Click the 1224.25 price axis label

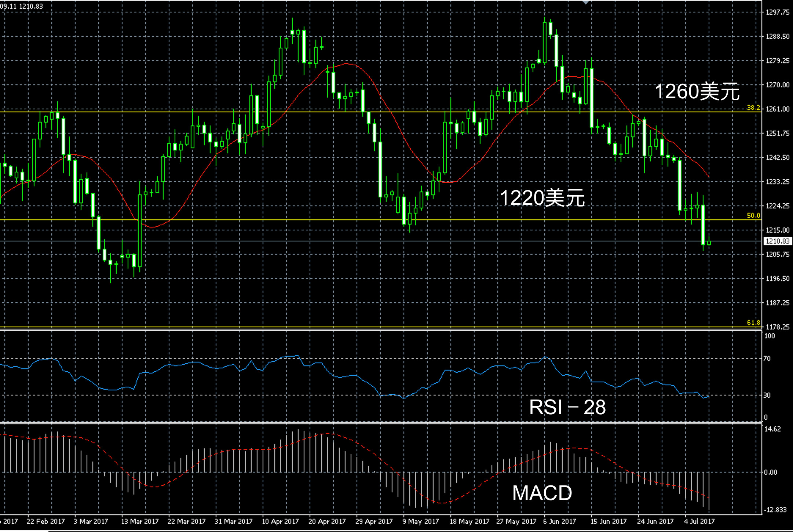[778, 206]
